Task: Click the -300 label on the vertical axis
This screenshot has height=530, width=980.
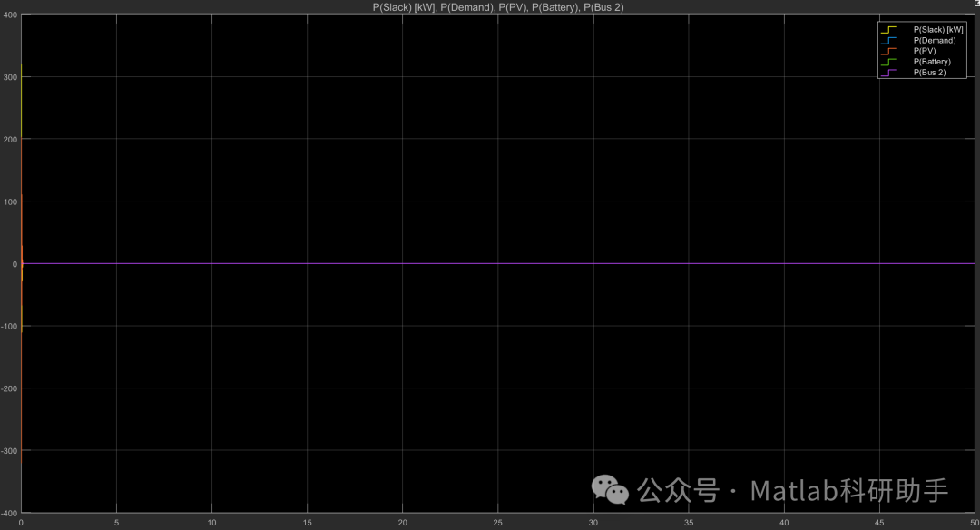Action: coord(9,451)
